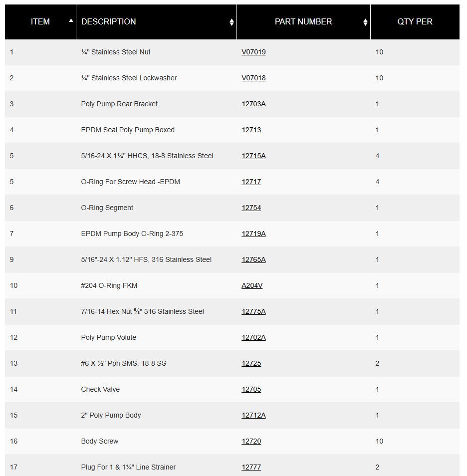Open the 12713 EPDM Seal link

pos(251,130)
